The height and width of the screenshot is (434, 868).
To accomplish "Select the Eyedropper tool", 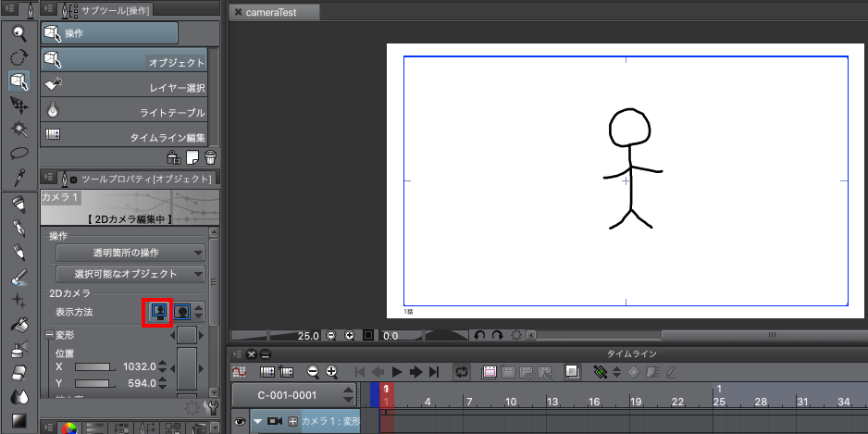I will click(19, 177).
